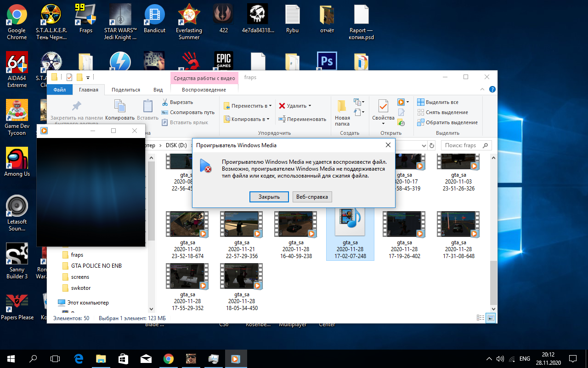
Task: Open the Переместить в dropdown
Action: pyautogui.click(x=248, y=106)
